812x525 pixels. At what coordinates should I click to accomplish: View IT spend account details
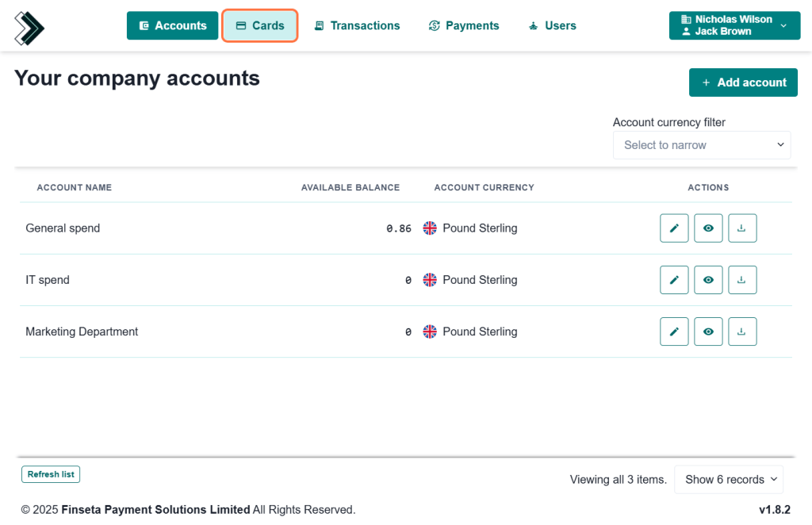tap(708, 280)
